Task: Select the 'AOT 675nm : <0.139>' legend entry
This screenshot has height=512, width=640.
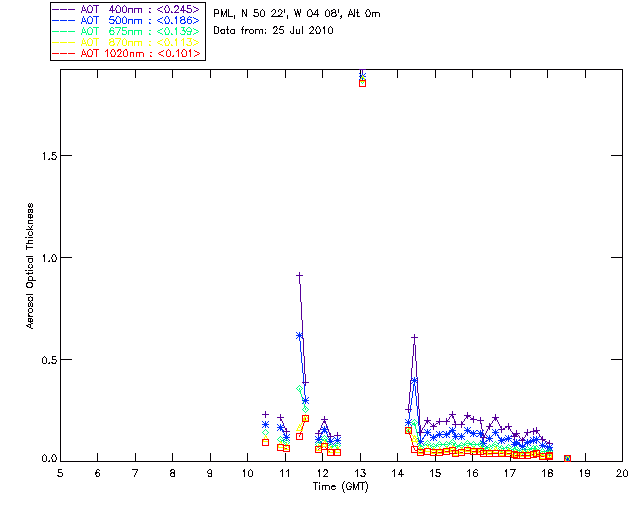Action: coord(126,31)
